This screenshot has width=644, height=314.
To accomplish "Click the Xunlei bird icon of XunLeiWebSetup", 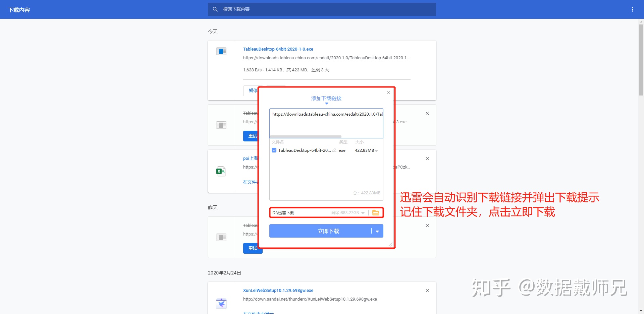I will pos(221,303).
